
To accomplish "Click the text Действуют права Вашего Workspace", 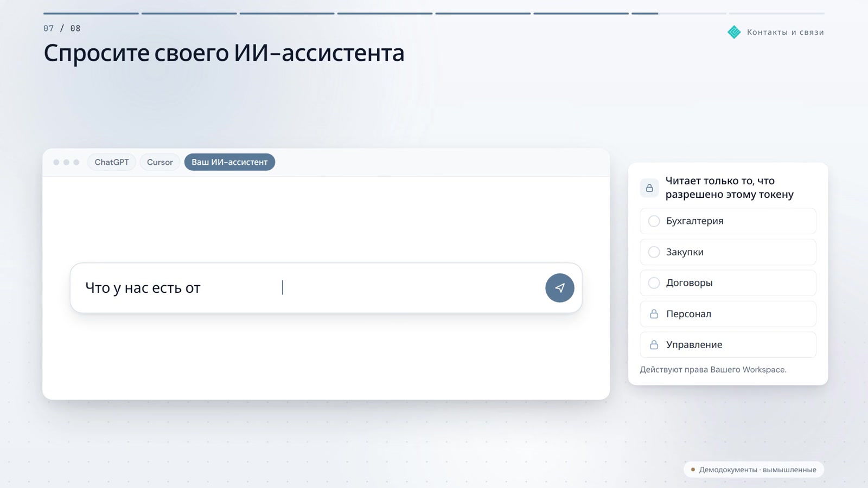I will pos(713,370).
